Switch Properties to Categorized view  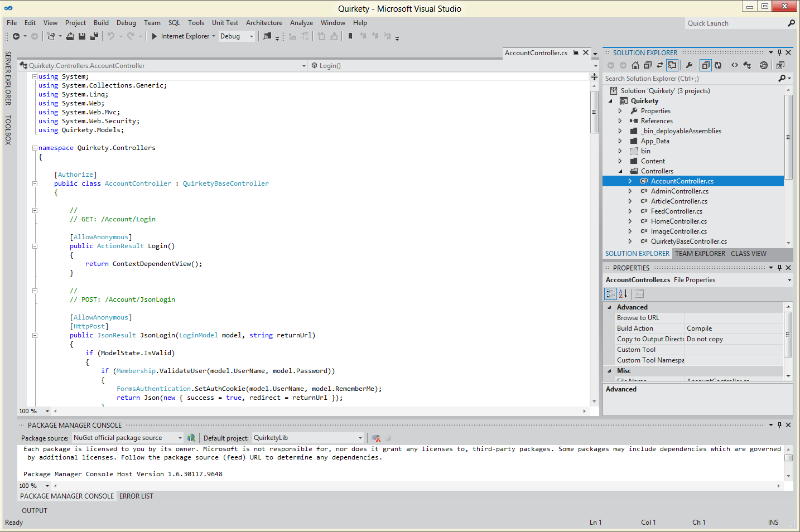pos(610,294)
